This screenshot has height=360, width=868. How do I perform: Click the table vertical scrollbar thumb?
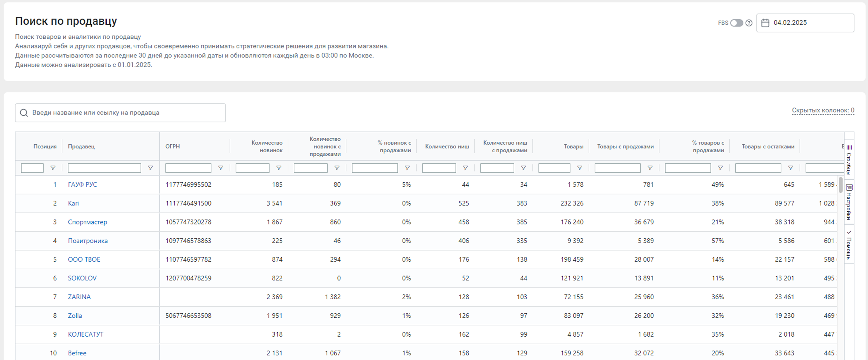coord(841,185)
